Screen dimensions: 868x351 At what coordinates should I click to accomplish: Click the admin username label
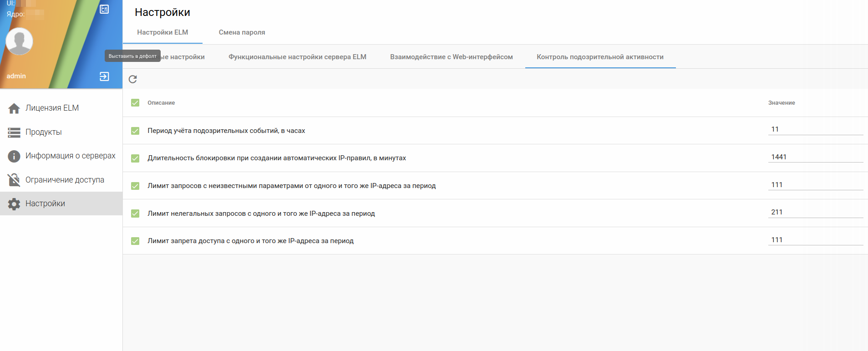tap(16, 76)
